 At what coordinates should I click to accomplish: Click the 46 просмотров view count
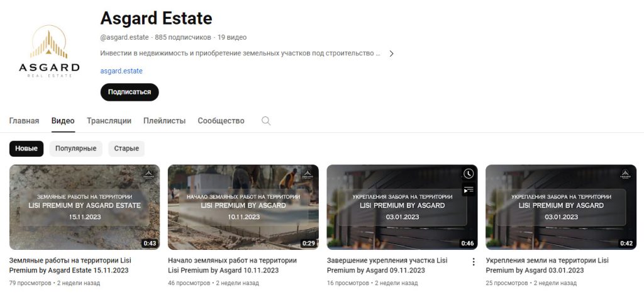(189, 283)
